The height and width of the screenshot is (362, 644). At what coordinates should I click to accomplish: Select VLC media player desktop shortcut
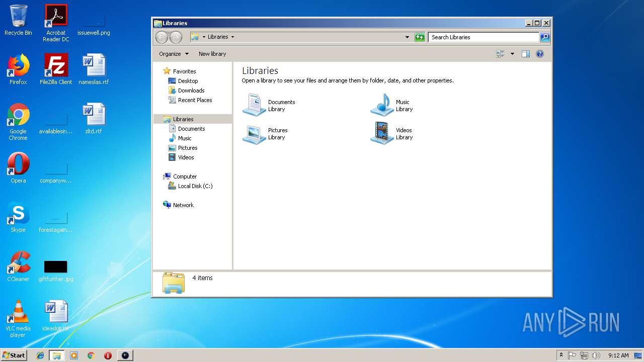[18, 319]
